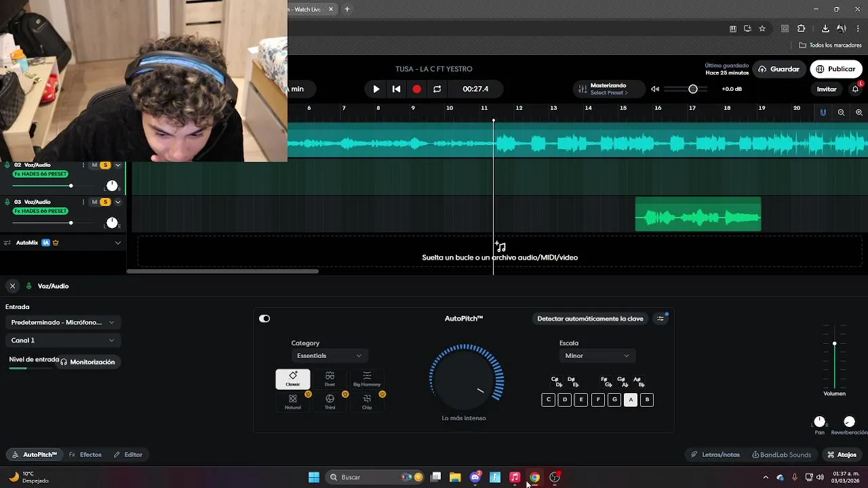Toggle the magnet snap-to-grid icon
Image resolution: width=868 pixels, height=488 pixels.
coord(823,113)
